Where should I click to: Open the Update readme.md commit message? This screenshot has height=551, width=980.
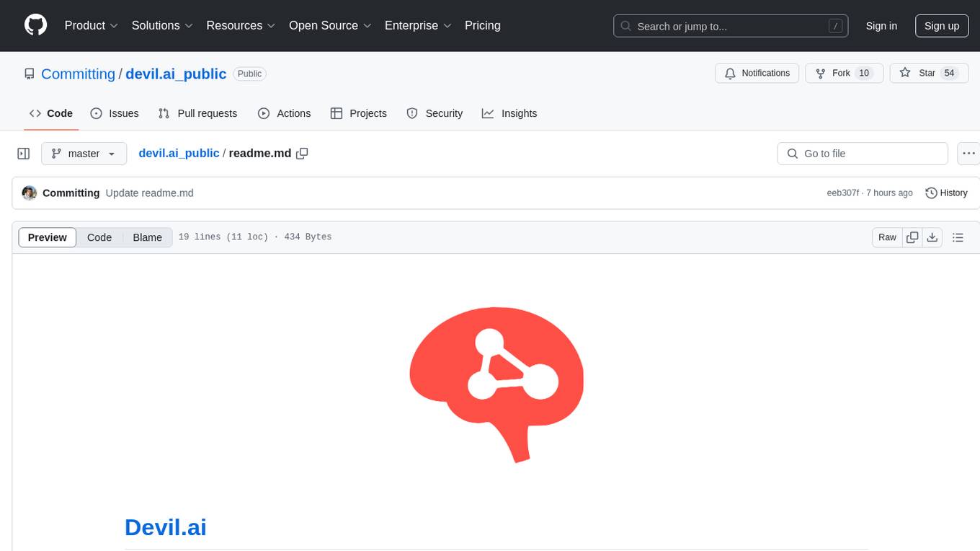[149, 193]
